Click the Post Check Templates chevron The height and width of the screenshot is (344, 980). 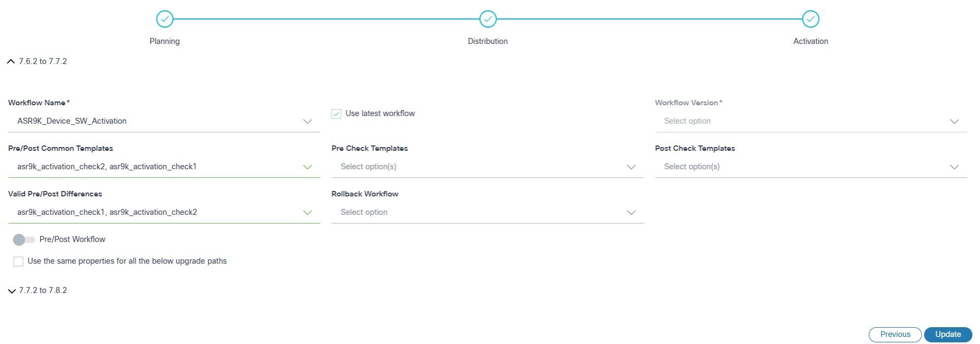(x=954, y=167)
